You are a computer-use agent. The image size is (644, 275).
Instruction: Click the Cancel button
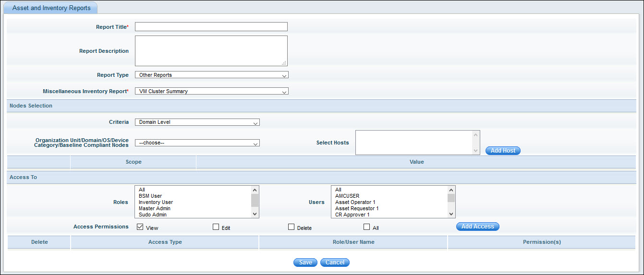click(x=335, y=263)
